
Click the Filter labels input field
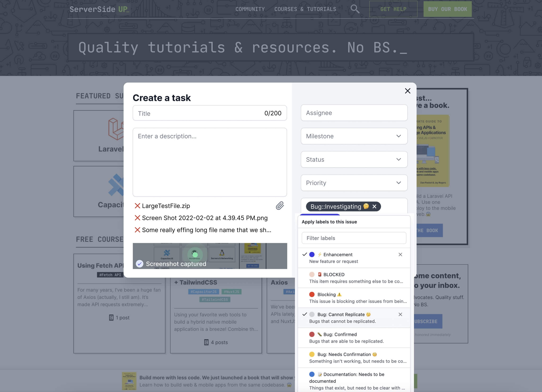(353, 238)
